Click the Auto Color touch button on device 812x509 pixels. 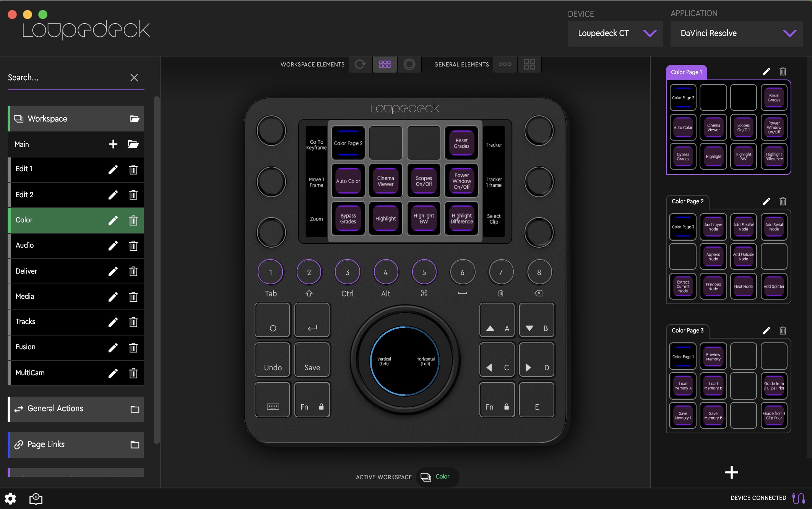coord(348,181)
